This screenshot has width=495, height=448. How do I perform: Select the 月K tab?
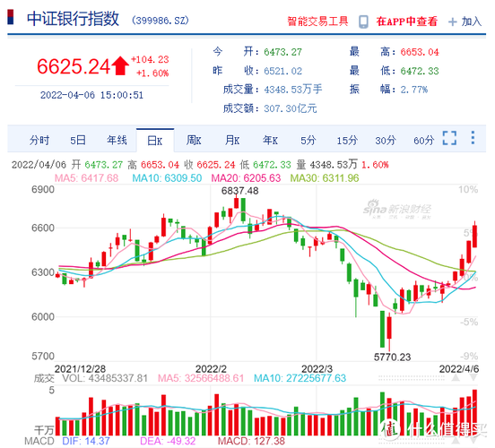click(x=232, y=140)
